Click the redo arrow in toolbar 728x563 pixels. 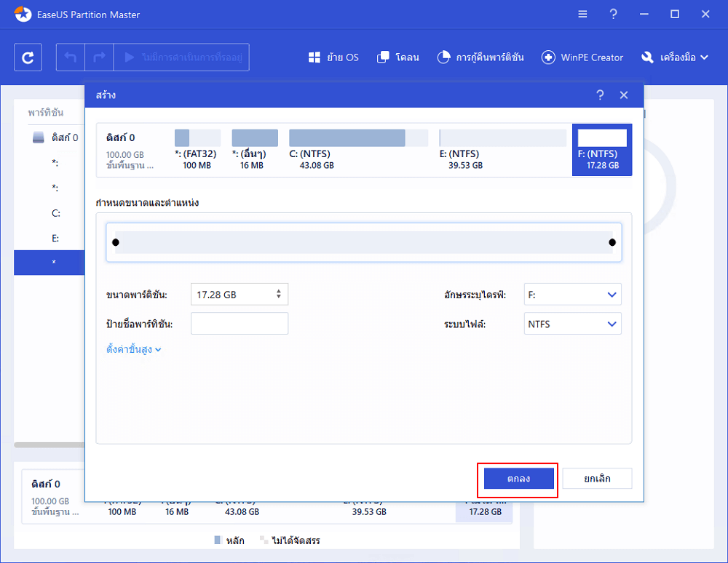(99, 57)
